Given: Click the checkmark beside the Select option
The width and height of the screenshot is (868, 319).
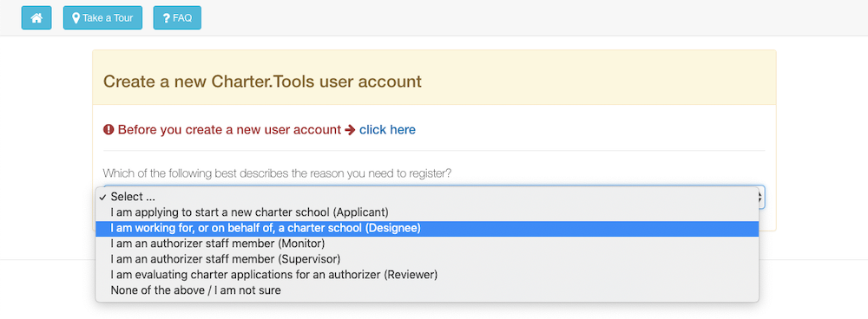Looking at the screenshot, I should coord(103,197).
